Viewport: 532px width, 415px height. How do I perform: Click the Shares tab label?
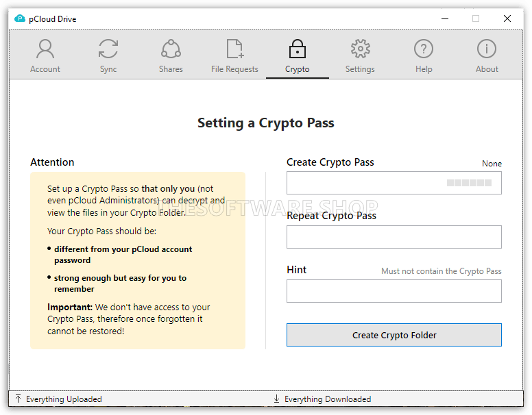pyautogui.click(x=171, y=69)
